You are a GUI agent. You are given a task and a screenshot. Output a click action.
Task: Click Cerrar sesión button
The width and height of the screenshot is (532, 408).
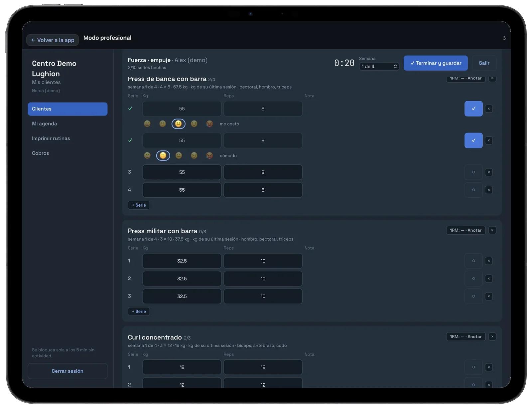[67, 371]
